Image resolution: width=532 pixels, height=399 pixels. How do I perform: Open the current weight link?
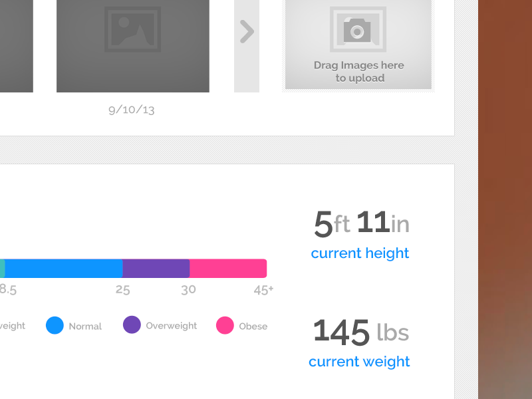pyautogui.click(x=359, y=362)
